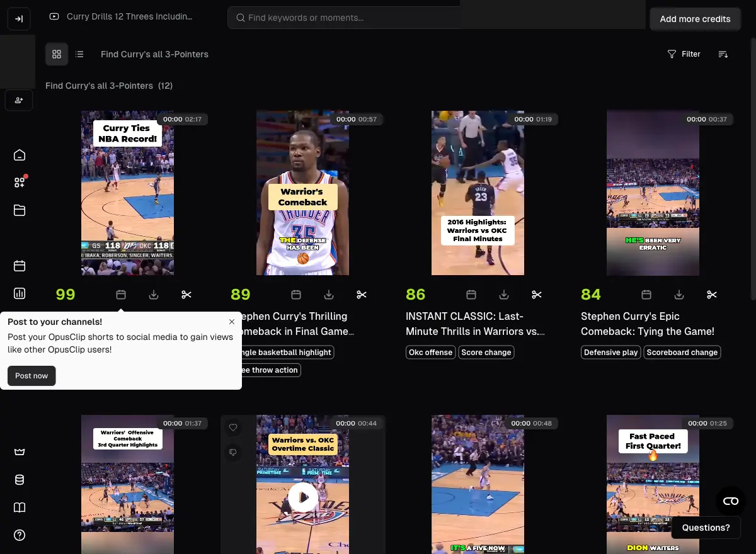Download the clip scored 99
Image resolution: width=756 pixels, height=554 pixels.
(154, 295)
